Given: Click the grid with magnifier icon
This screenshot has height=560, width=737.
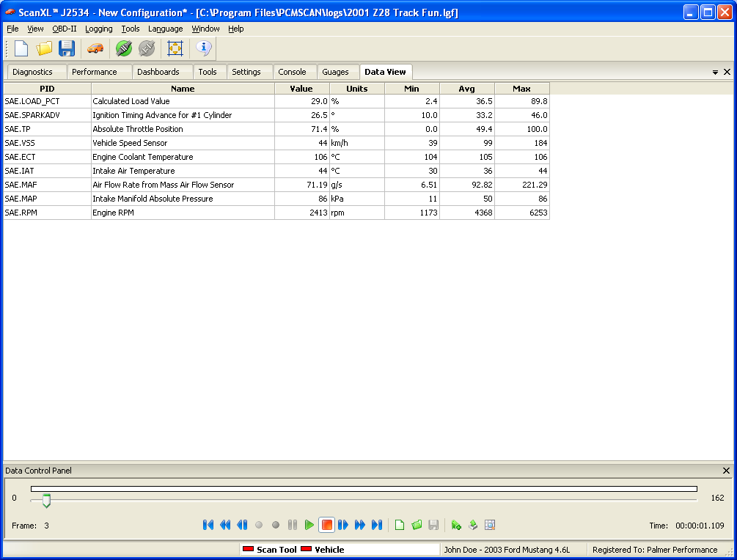Looking at the screenshot, I should point(490,525).
